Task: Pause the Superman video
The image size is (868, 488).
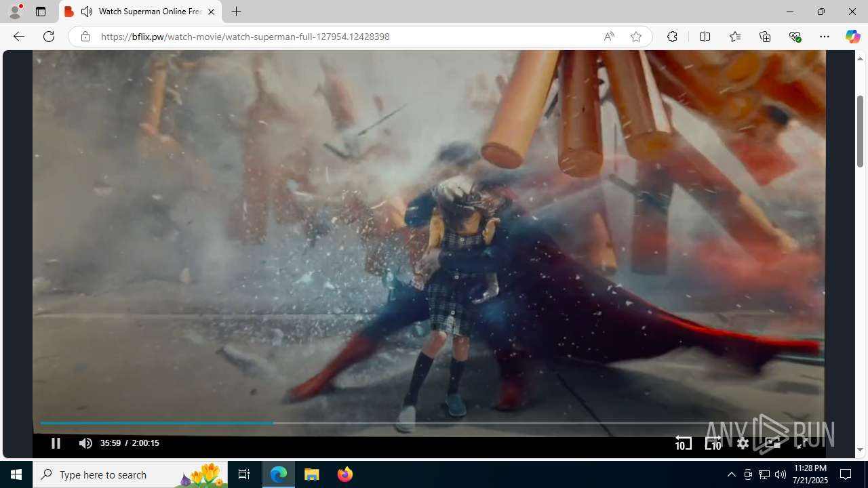Action: 56,443
